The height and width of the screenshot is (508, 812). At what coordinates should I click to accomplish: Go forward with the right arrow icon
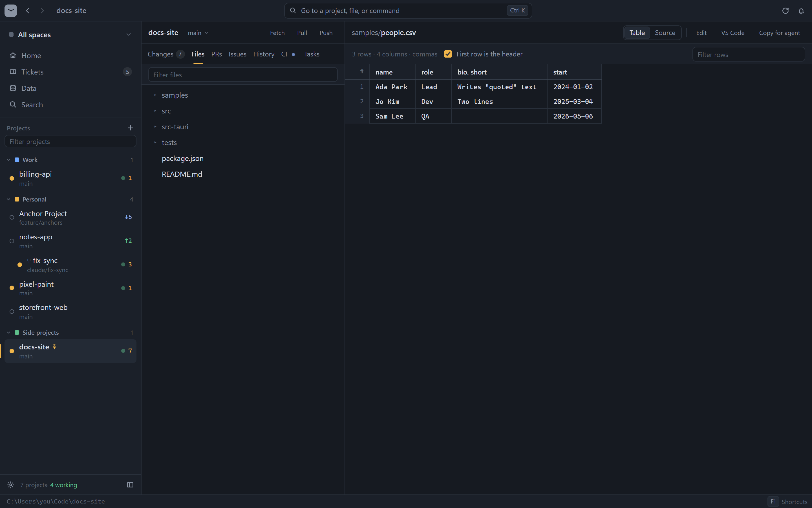[x=42, y=11]
